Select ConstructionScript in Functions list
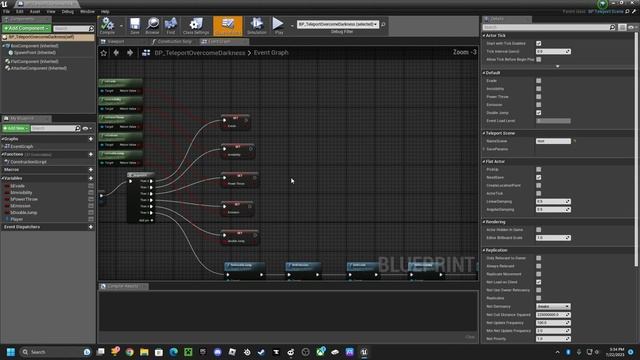 (28, 162)
